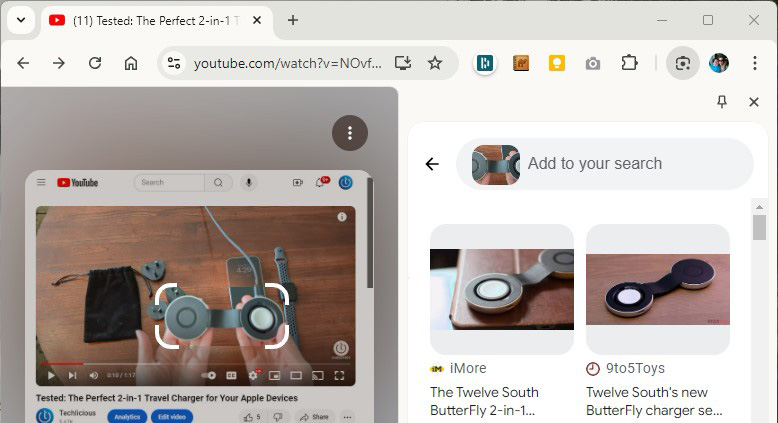Image resolution: width=778 pixels, height=423 pixels.
Task: Reload the current page
Action: point(95,63)
